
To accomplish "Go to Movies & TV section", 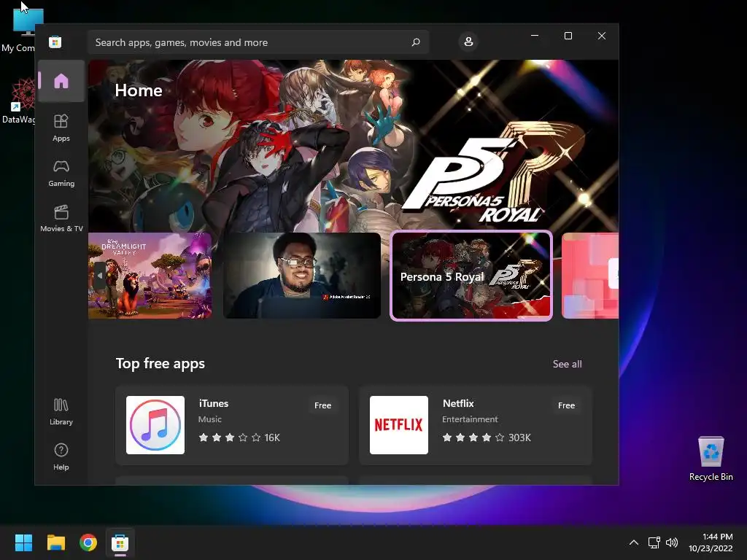I will (x=61, y=219).
